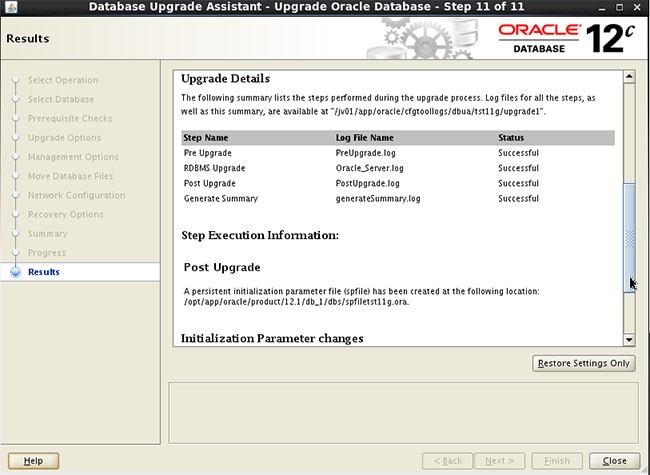The image size is (650, 475).
Task: Click PreUpgrade.log file name
Action: pyautogui.click(x=366, y=153)
